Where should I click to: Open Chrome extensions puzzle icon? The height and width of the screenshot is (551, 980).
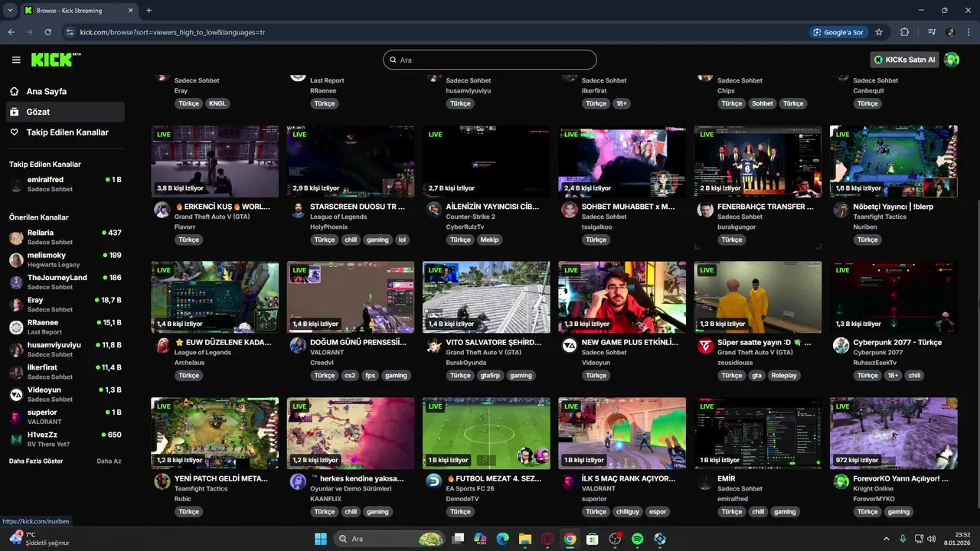coord(905,32)
